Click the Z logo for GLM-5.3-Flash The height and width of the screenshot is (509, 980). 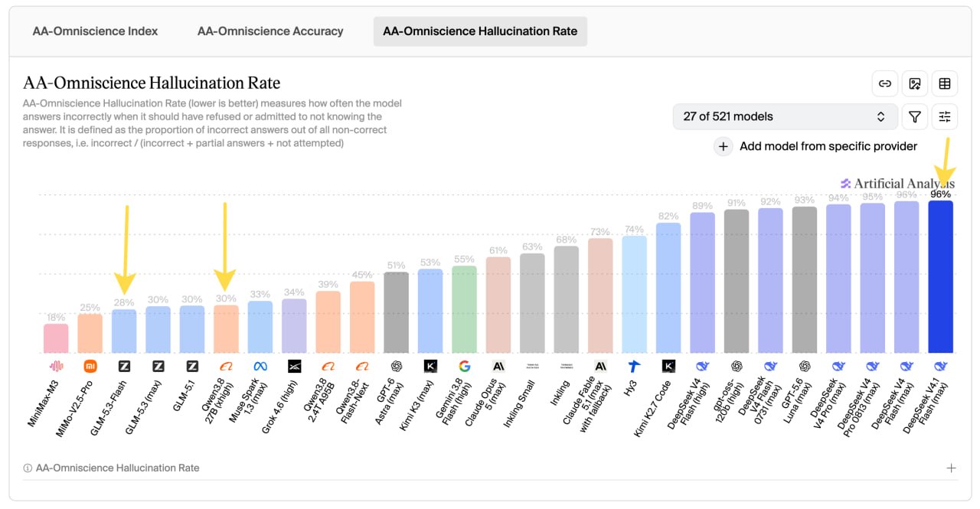[x=124, y=367]
